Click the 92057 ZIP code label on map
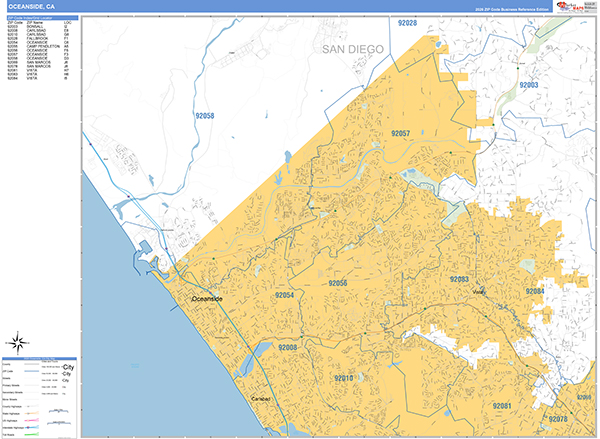Screen dimensions: 600x439 [x=401, y=133]
